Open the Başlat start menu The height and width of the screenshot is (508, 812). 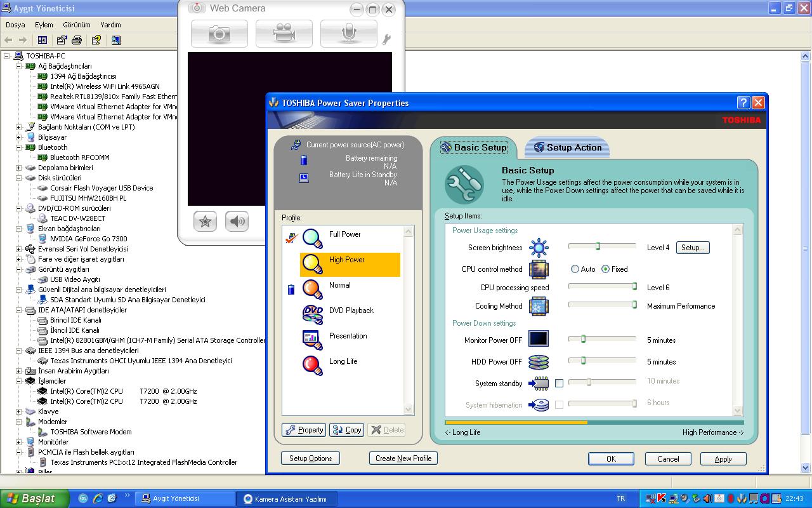(34, 498)
